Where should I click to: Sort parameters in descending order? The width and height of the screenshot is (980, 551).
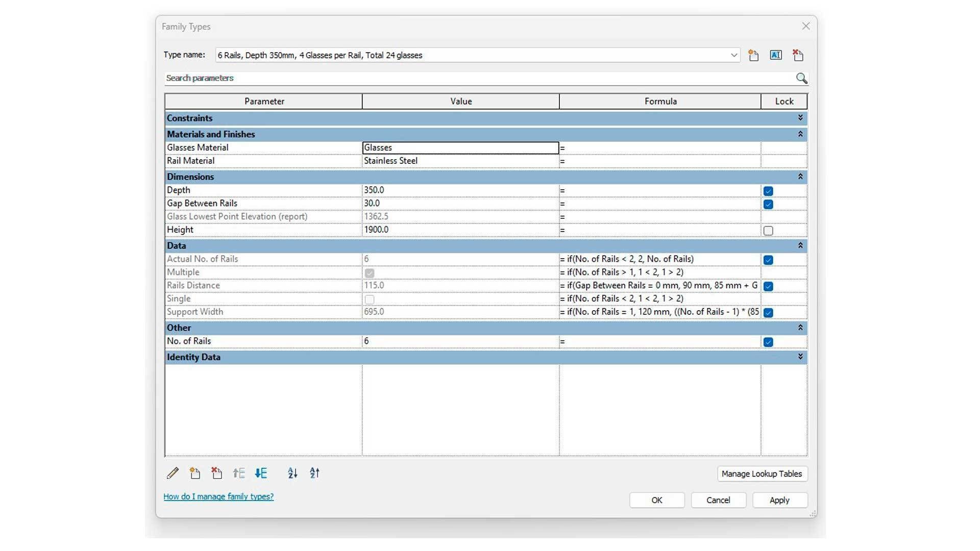314,473
